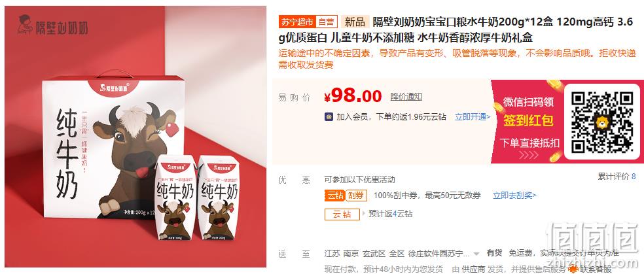This screenshot has width=644, height=274.
Task: Click the QR code for 签到红包
Action: point(602,122)
